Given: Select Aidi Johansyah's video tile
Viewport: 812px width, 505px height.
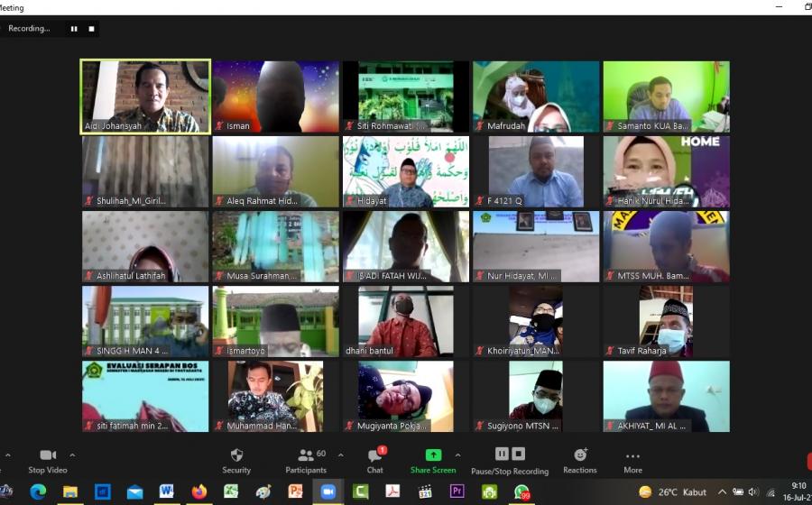Looking at the screenshot, I should (145, 96).
